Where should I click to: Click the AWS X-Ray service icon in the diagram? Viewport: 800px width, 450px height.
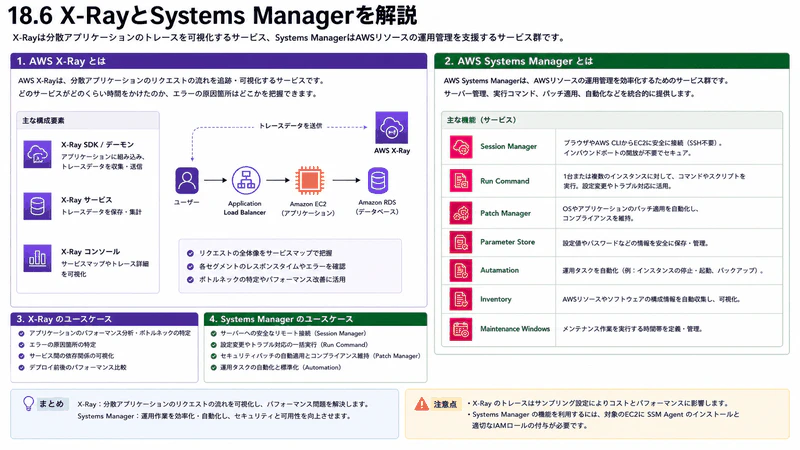(391, 128)
